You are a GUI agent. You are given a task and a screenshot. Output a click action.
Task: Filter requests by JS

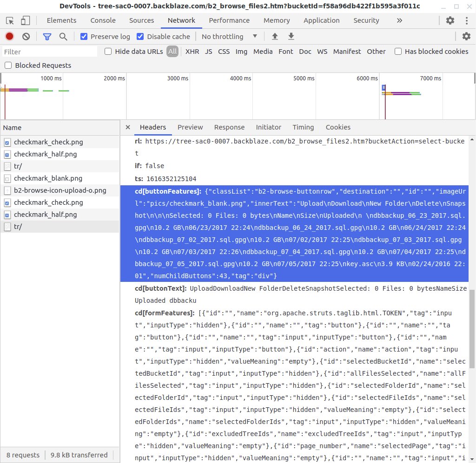click(x=208, y=52)
